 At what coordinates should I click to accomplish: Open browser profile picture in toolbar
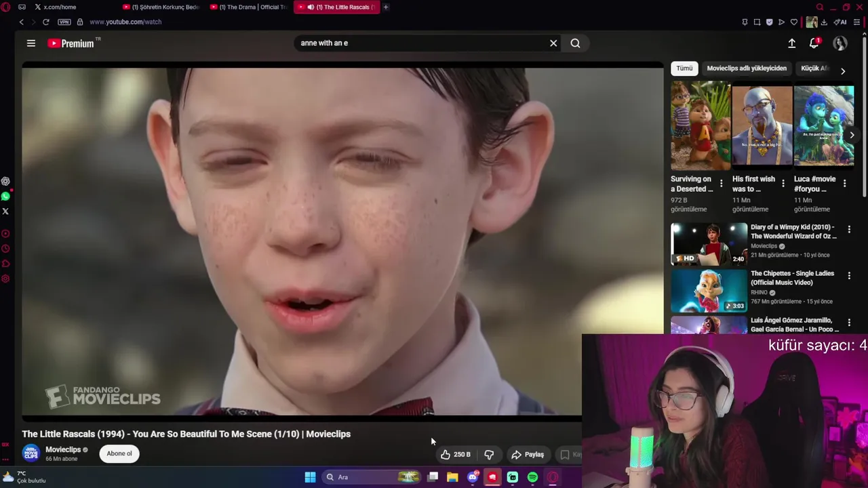click(x=812, y=22)
